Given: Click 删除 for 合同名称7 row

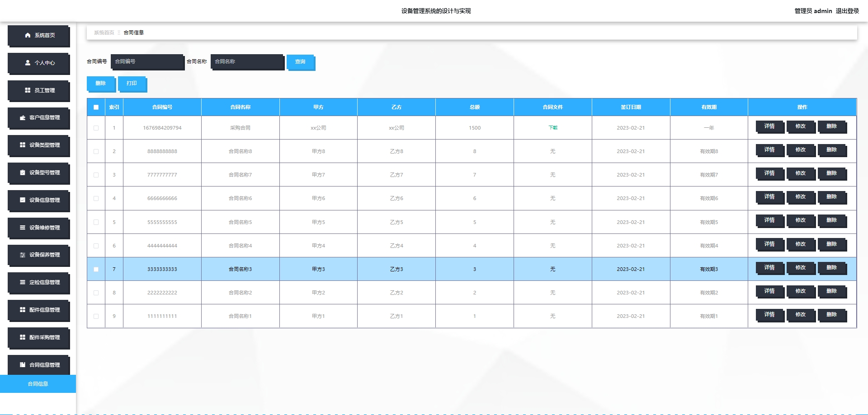Looking at the screenshot, I should pos(832,174).
